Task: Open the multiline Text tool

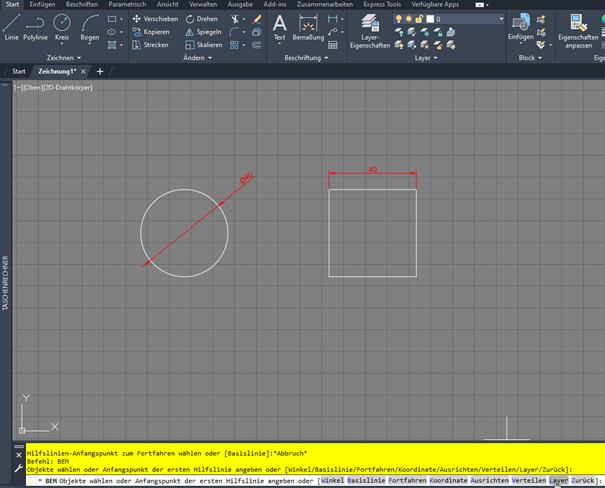Action: tap(279, 27)
